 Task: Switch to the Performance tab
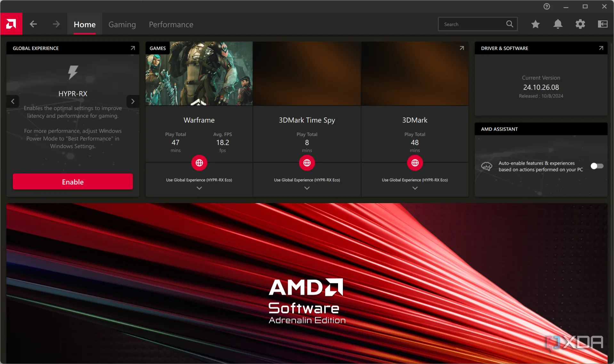click(x=171, y=25)
